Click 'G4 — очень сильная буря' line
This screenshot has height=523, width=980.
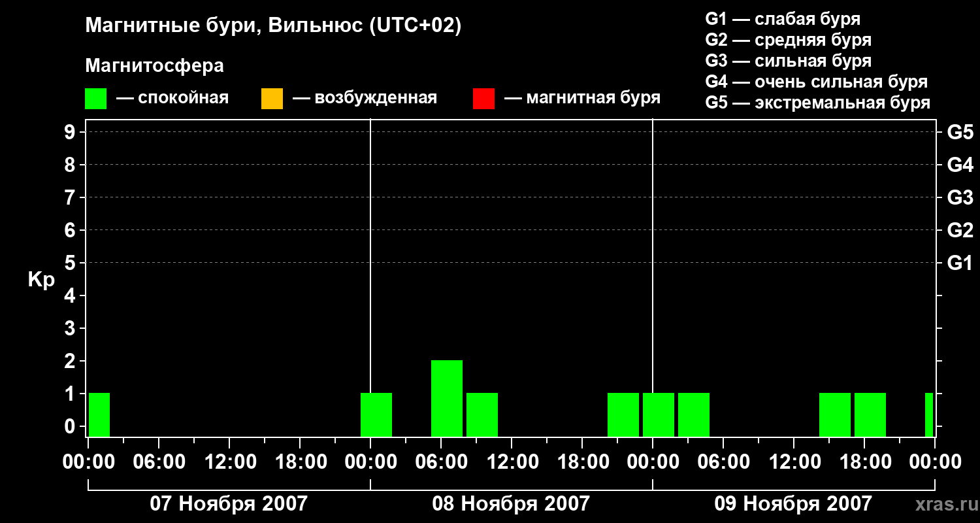pyautogui.click(x=817, y=82)
